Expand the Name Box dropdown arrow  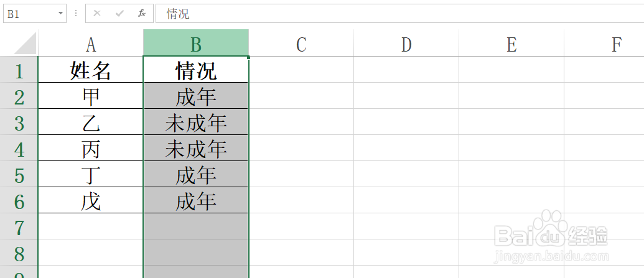[60, 14]
